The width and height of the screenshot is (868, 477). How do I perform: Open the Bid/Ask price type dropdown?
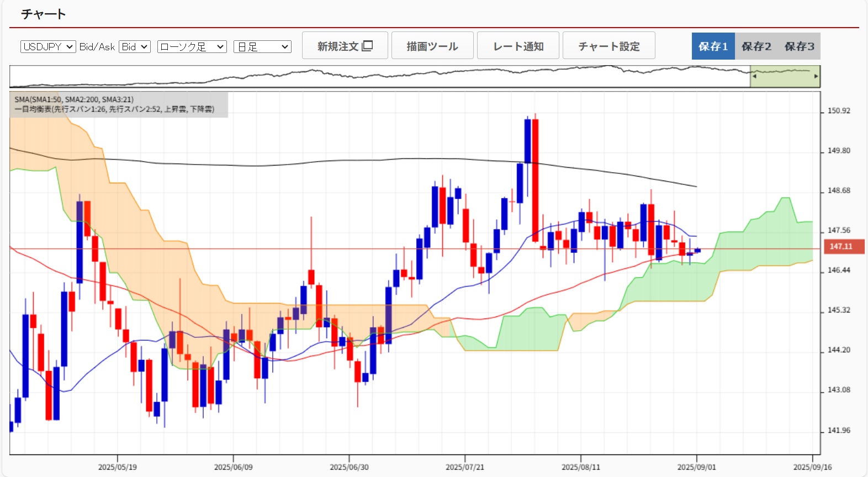point(135,47)
